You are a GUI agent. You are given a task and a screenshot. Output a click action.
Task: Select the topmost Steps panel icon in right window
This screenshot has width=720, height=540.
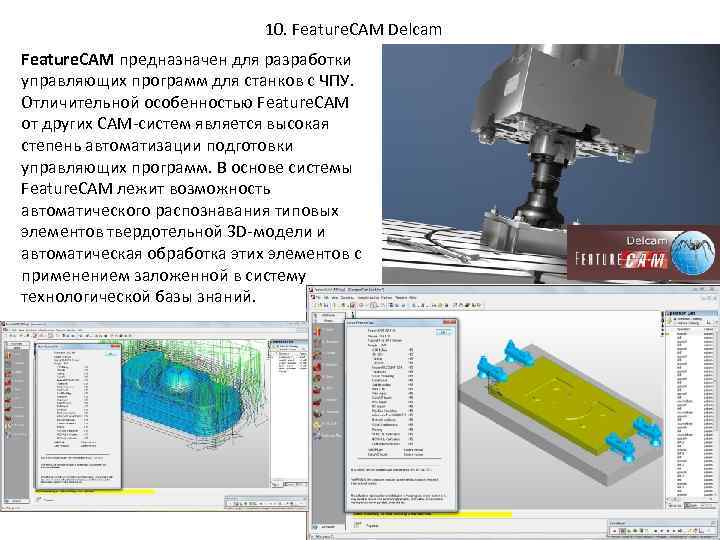pos(317,330)
